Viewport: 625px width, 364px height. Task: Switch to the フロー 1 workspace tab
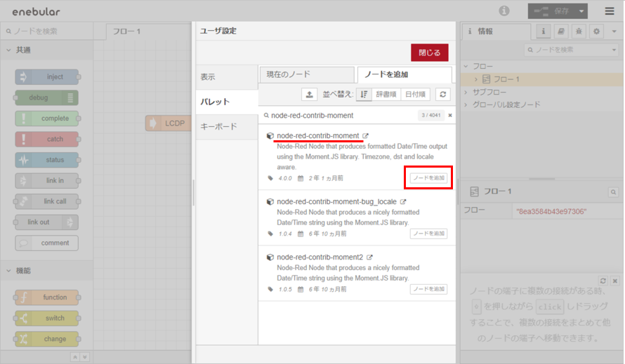(147, 32)
